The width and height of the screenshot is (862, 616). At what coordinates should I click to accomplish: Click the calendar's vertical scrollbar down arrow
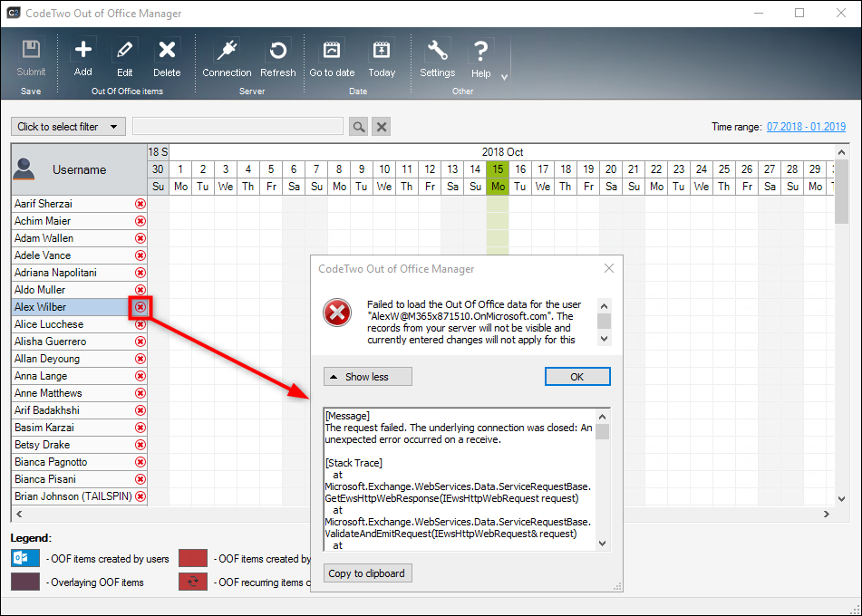click(x=842, y=499)
